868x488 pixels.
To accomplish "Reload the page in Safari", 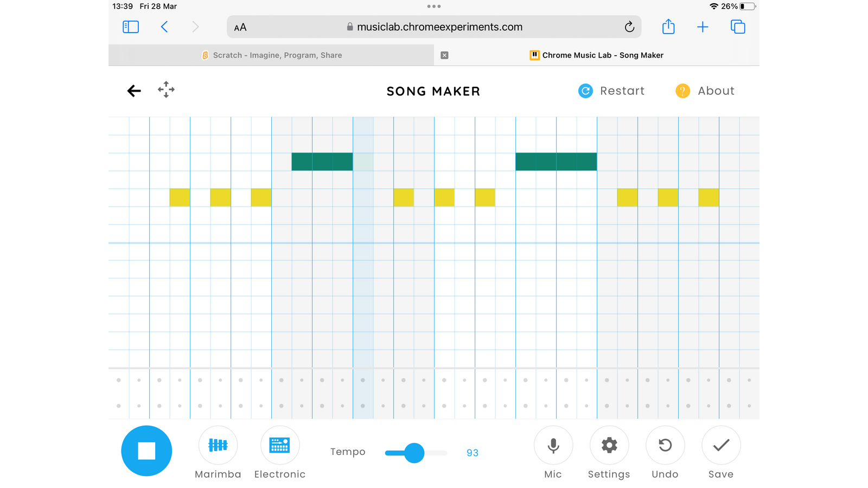I will [629, 27].
